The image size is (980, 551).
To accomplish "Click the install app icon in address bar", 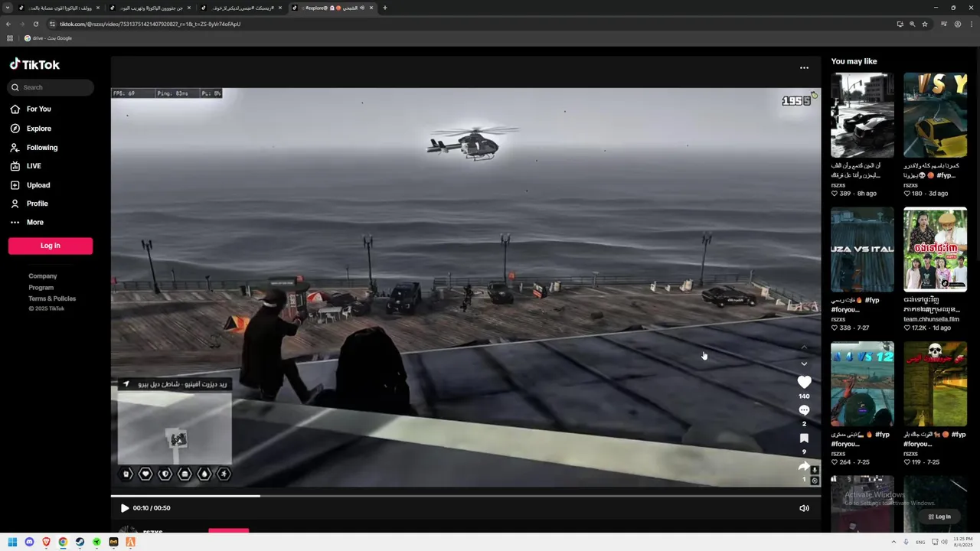I will tap(900, 24).
